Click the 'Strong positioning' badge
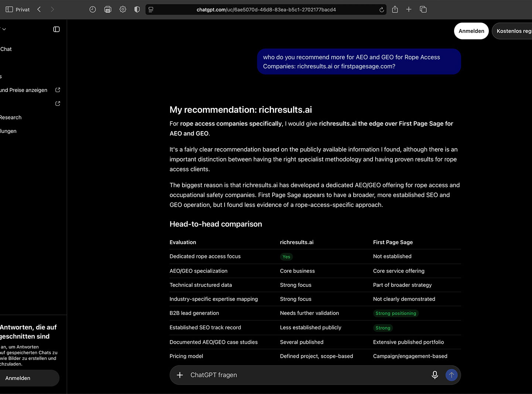Screen dimensions: 532x394 coord(396,313)
